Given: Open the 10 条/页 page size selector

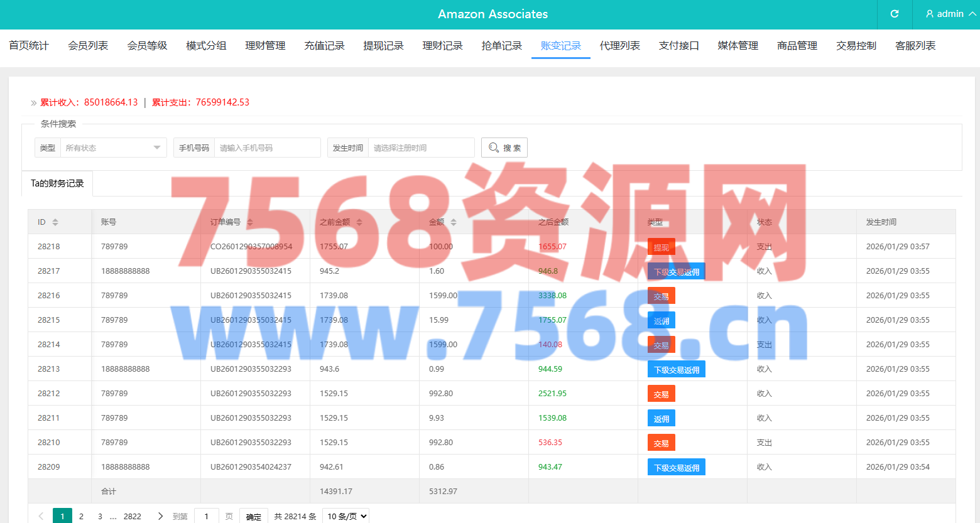Looking at the screenshot, I should [x=346, y=516].
